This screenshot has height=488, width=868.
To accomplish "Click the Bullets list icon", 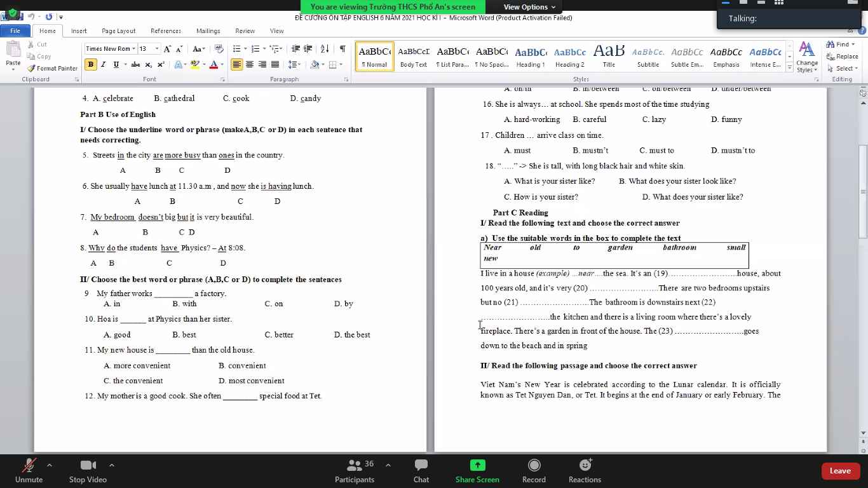I will pyautogui.click(x=236, y=49).
